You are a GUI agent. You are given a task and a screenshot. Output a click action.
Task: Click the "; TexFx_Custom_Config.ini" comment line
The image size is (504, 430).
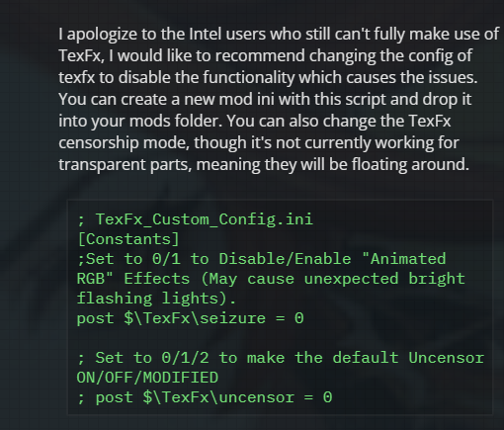195,219
